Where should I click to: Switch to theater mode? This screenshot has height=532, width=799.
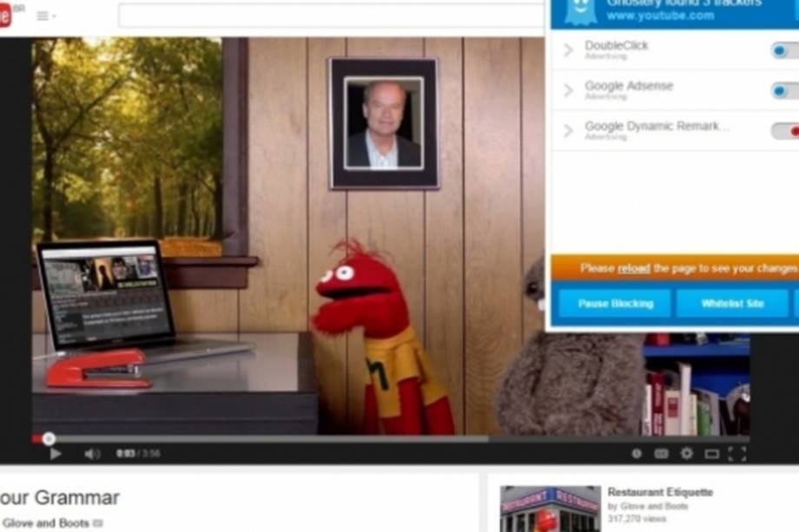click(x=712, y=454)
